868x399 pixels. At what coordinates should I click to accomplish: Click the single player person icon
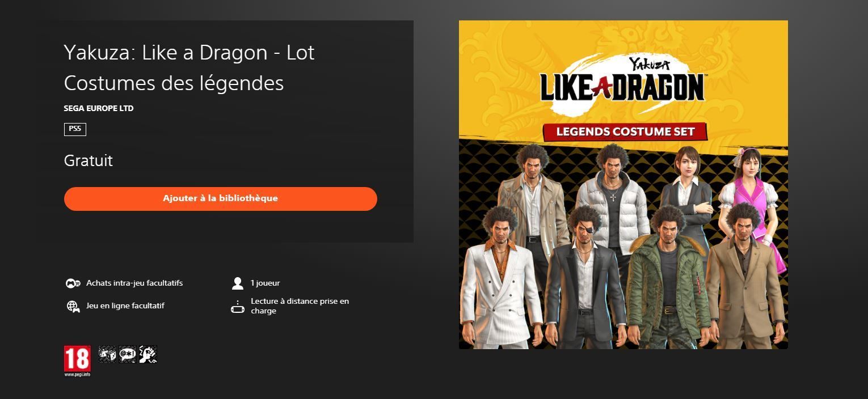[237, 283]
